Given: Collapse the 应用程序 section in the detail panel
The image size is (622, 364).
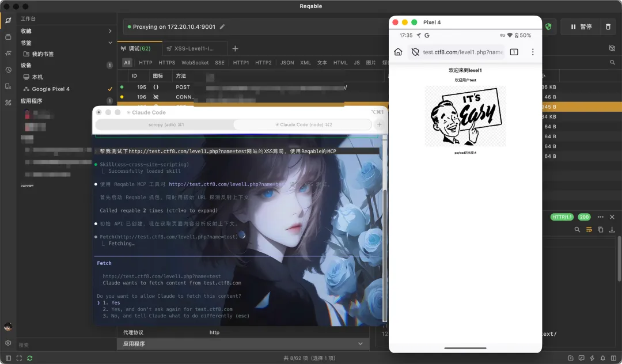Looking at the screenshot, I should 360,344.
